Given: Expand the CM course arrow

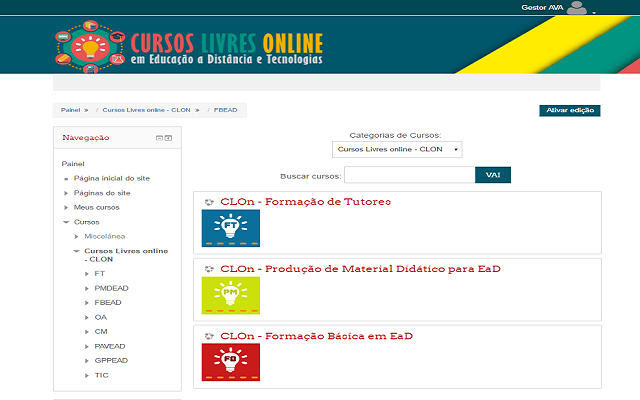Looking at the screenshot, I should point(87,332).
